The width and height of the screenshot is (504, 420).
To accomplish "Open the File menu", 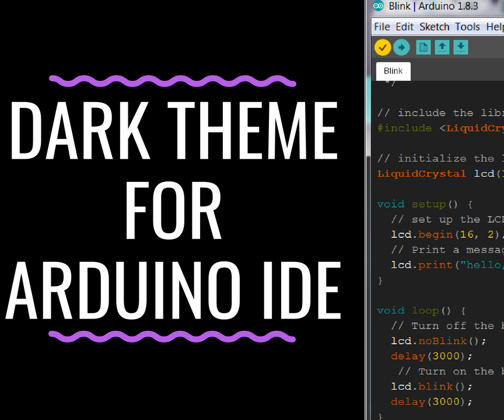I will coord(382,27).
